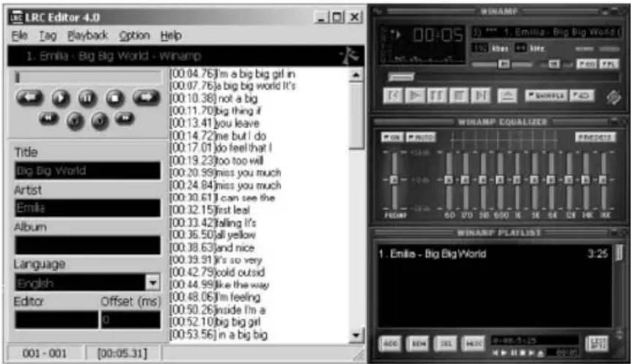Toggle Winamp PL playlist window button

(x=609, y=64)
